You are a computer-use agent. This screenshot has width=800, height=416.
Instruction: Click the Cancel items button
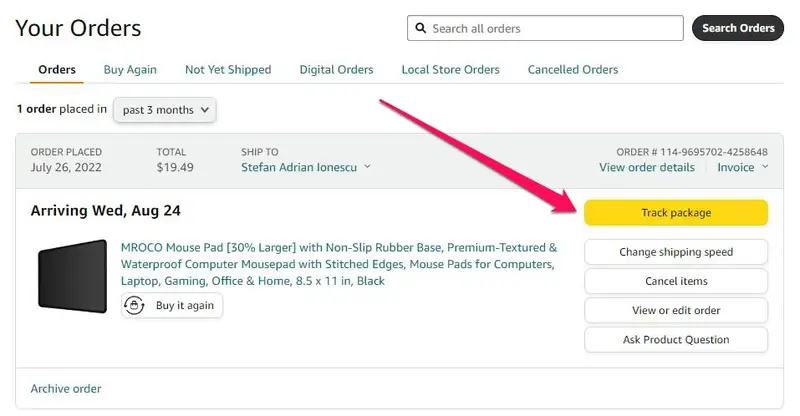(676, 281)
